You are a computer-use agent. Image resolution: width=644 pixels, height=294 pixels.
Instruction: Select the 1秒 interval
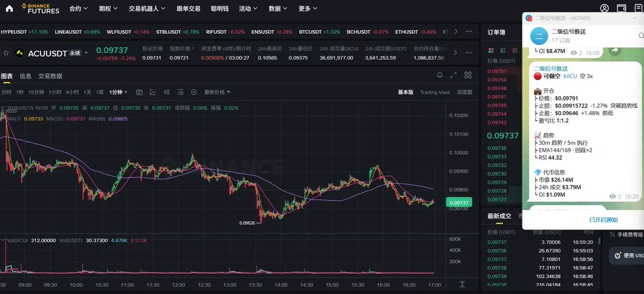click(x=20, y=92)
